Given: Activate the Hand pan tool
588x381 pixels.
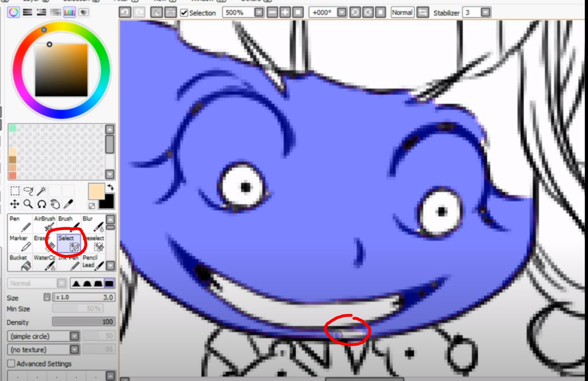Looking at the screenshot, I should 56,203.
